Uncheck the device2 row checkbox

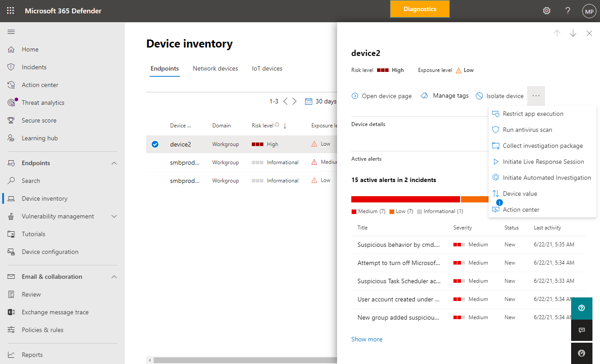tap(155, 144)
